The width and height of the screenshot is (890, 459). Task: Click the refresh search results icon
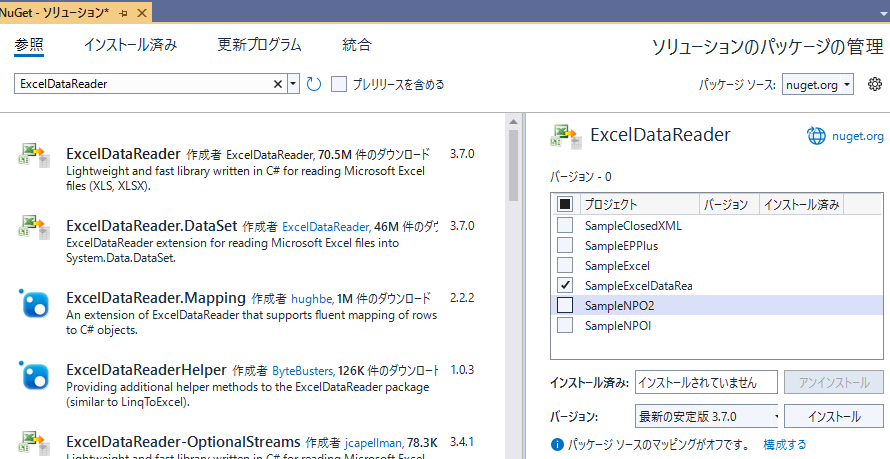[x=314, y=84]
